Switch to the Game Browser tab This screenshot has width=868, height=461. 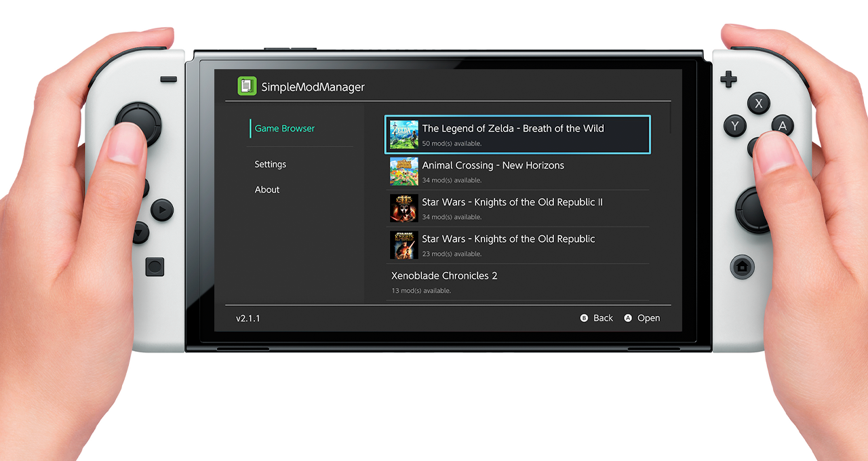[285, 128]
